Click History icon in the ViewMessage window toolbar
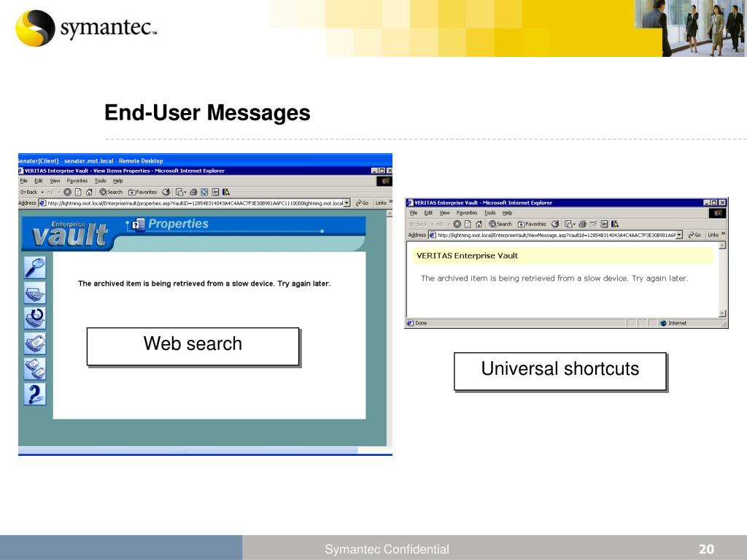747x560 pixels. pos(555,224)
